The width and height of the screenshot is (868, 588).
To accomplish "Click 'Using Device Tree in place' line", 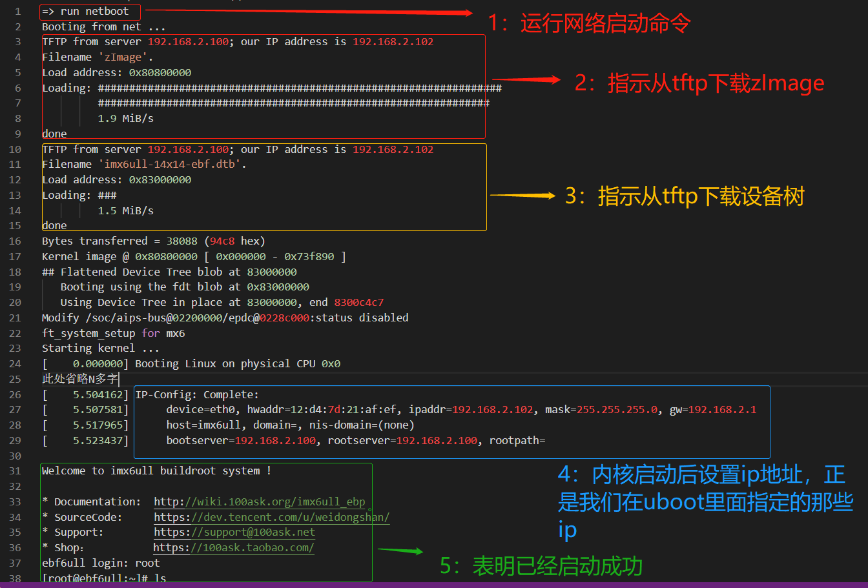I will click(223, 302).
